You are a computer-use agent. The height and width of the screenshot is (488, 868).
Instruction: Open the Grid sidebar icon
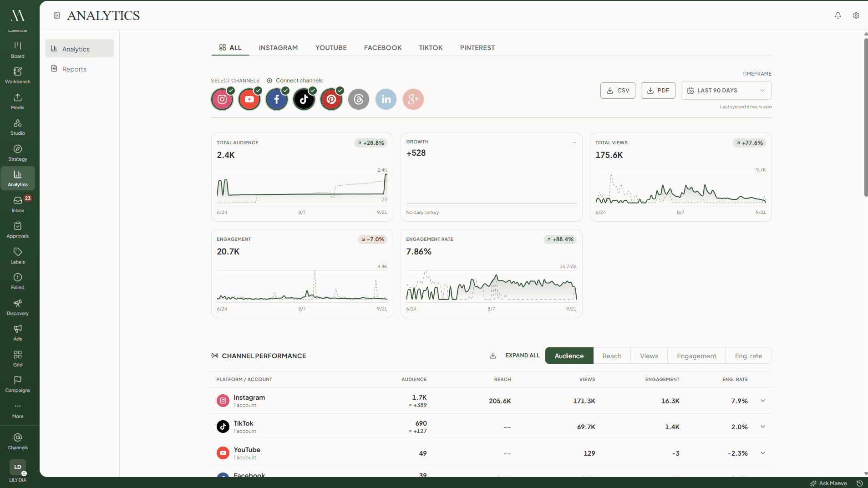pyautogui.click(x=18, y=359)
